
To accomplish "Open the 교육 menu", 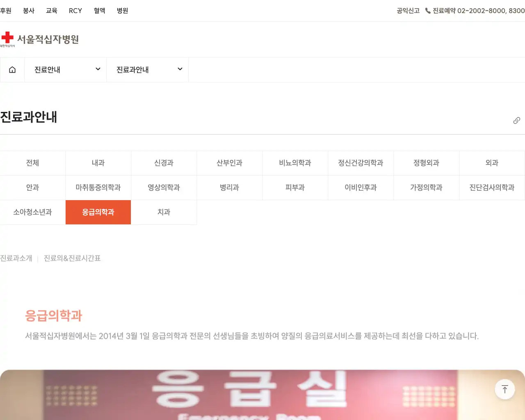I will point(52,11).
